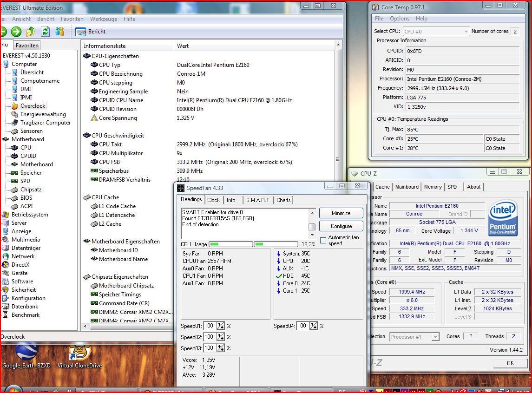Select the L2 Cache row

click(110, 224)
